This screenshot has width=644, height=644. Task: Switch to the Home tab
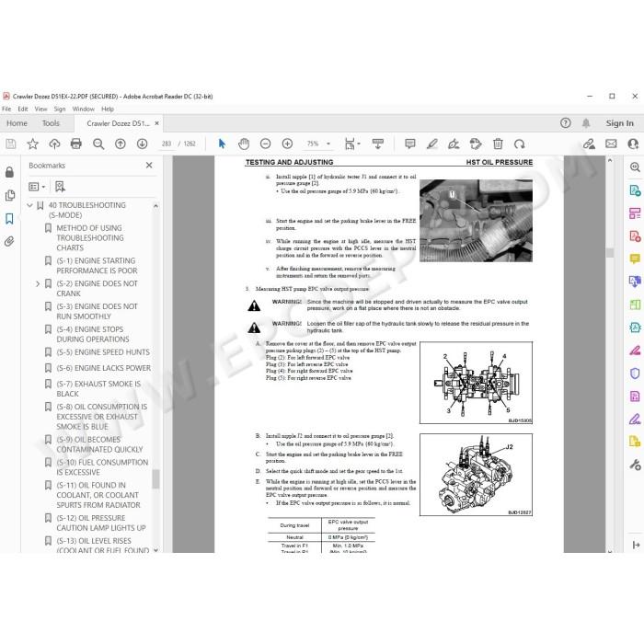coord(17,123)
